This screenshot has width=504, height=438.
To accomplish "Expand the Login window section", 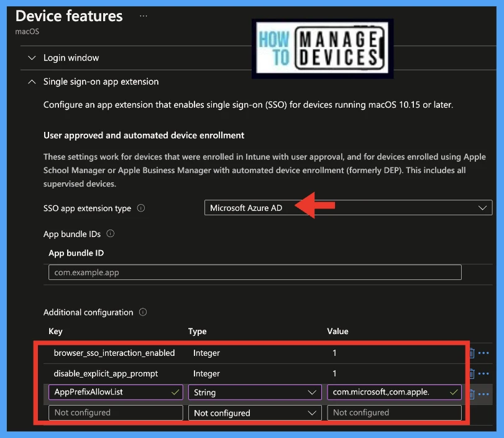I will (32, 58).
